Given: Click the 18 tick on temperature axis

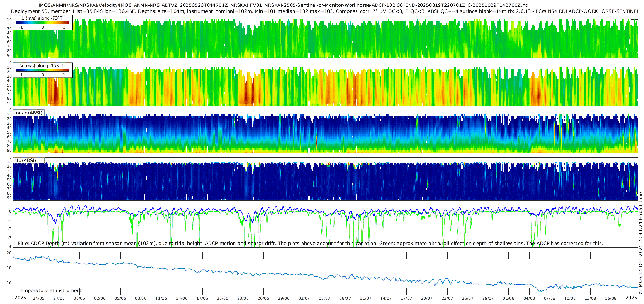Looking at the screenshot, I should (9, 268).
